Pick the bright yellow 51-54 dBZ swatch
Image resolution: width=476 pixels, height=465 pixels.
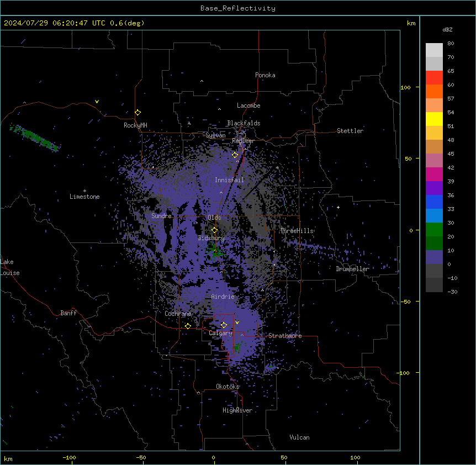[434, 119]
